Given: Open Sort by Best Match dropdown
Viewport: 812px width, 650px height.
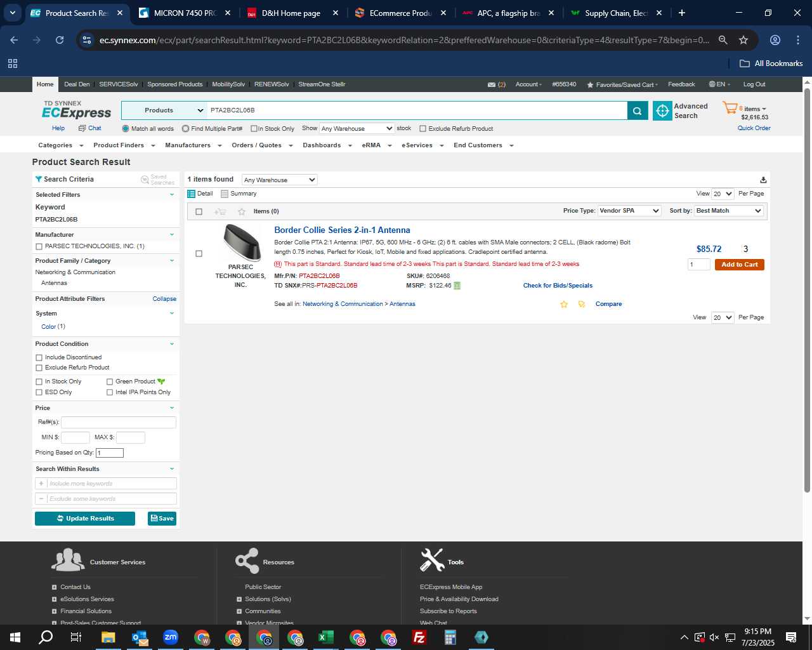Looking at the screenshot, I should click(729, 211).
